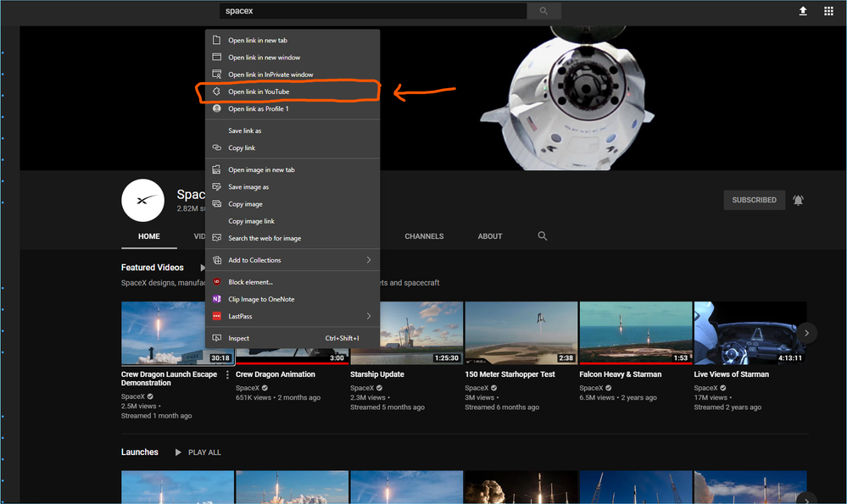Click the Add to Collections icon
Image resolution: width=847 pixels, height=504 pixels.
(x=216, y=260)
